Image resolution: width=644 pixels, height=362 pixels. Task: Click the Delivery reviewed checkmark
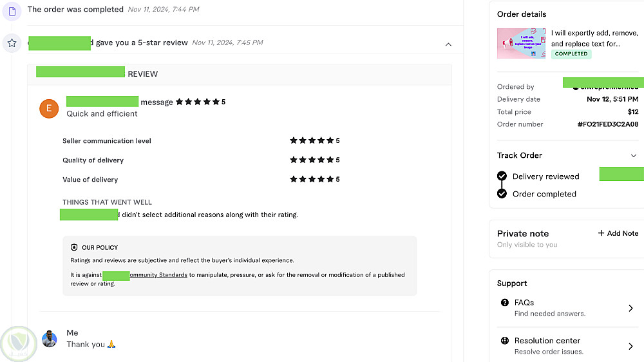point(502,176)
